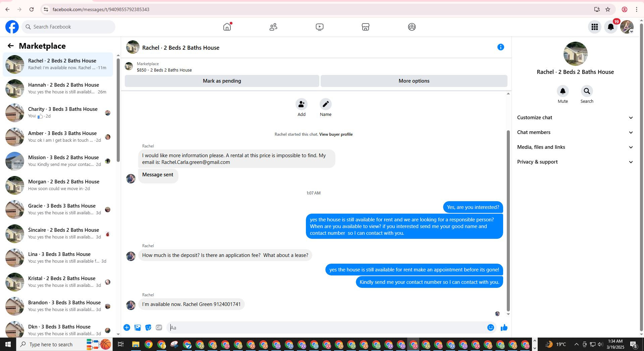Screen dimensions: 644x351
Task: Open the Windows Start menu
Action: (8, 344)
